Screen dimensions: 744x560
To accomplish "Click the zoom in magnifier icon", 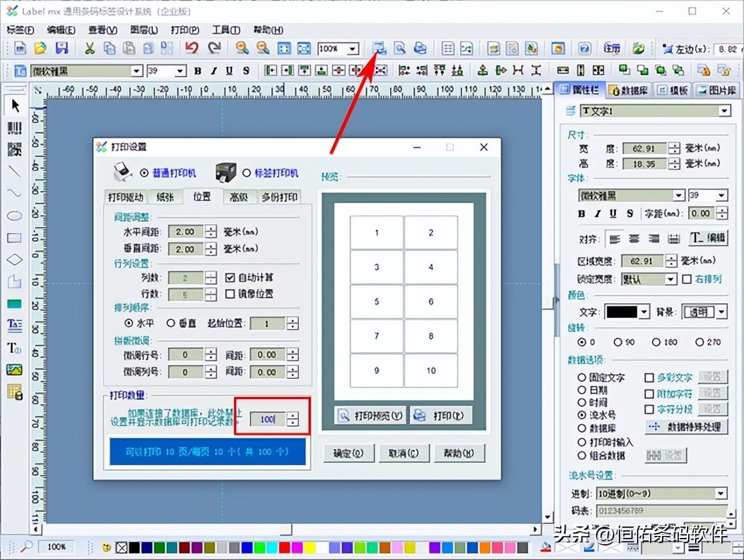I will pos(242,48).
